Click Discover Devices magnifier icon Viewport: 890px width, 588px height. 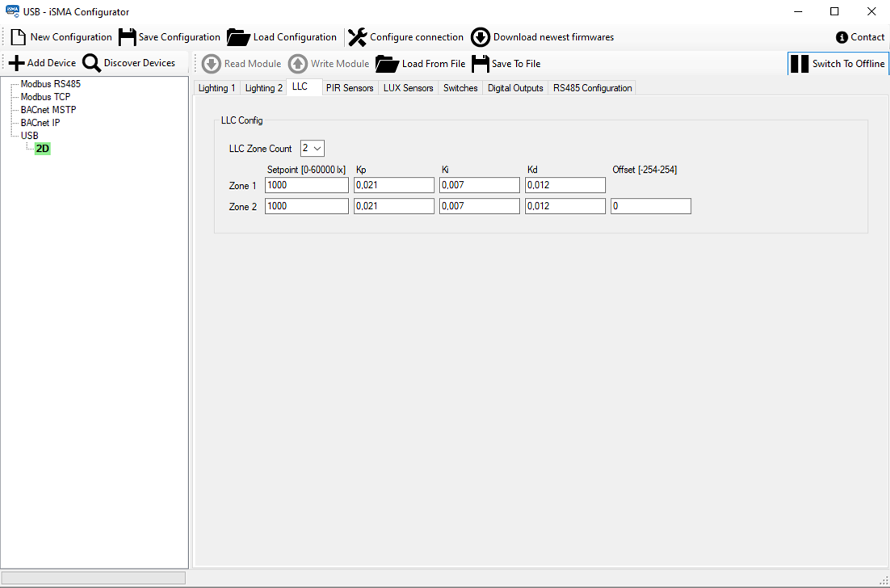pyautogui.click(x=92, y=63)
